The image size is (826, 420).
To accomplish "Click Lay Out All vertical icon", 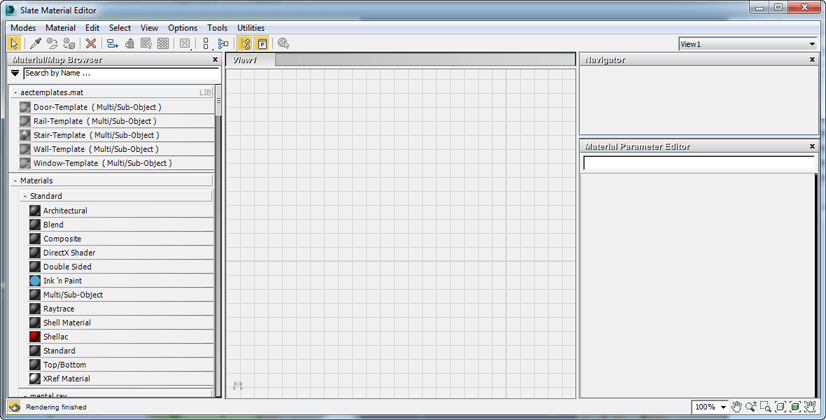I will pos(206,44).
